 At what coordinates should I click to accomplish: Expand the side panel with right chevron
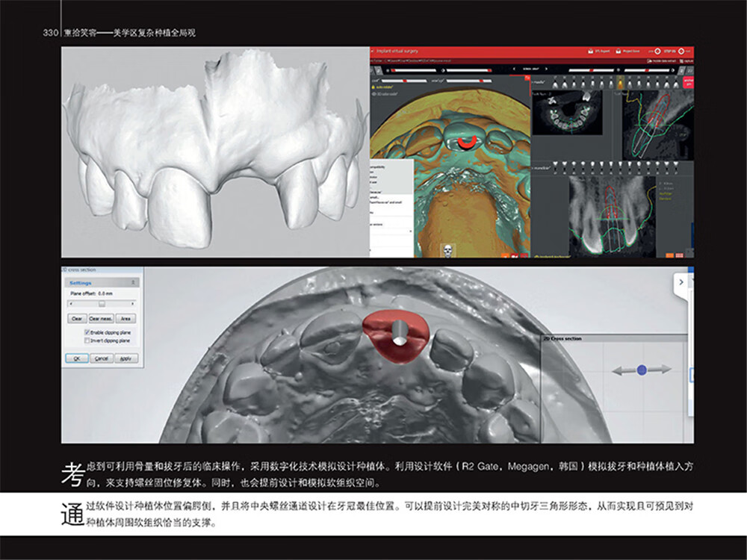click(x=681, y=281)
